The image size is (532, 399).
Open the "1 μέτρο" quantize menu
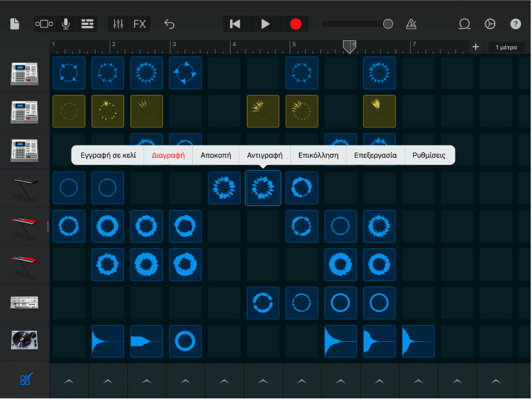tap(506, 47)
